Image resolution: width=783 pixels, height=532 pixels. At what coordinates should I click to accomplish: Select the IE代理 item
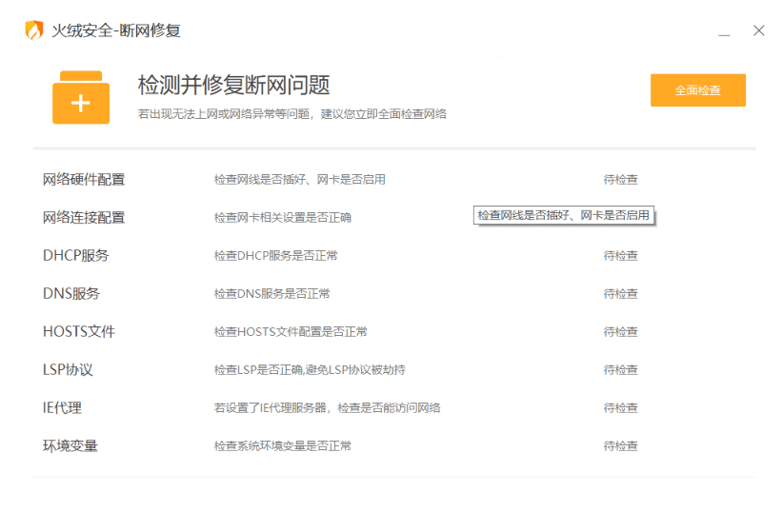point(62,407)
